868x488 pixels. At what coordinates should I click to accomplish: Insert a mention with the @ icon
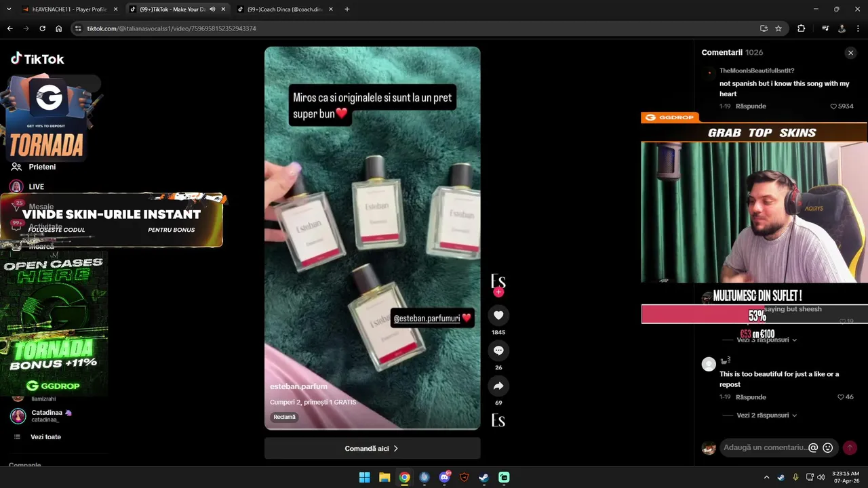point(813,447)
